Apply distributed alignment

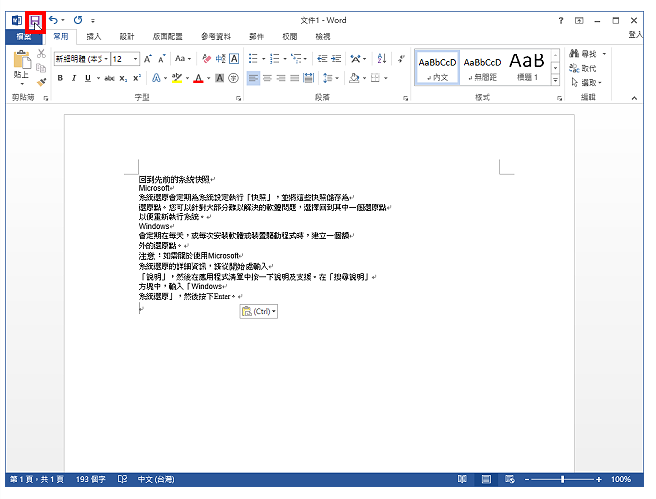(x=309, y=78)
